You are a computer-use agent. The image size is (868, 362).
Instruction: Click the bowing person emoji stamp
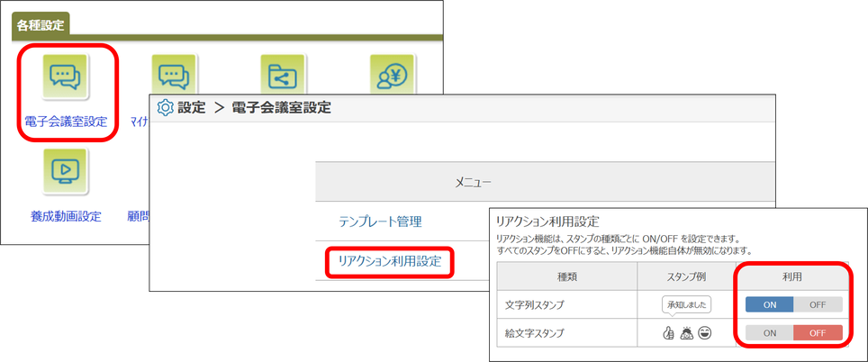point(686,333)
